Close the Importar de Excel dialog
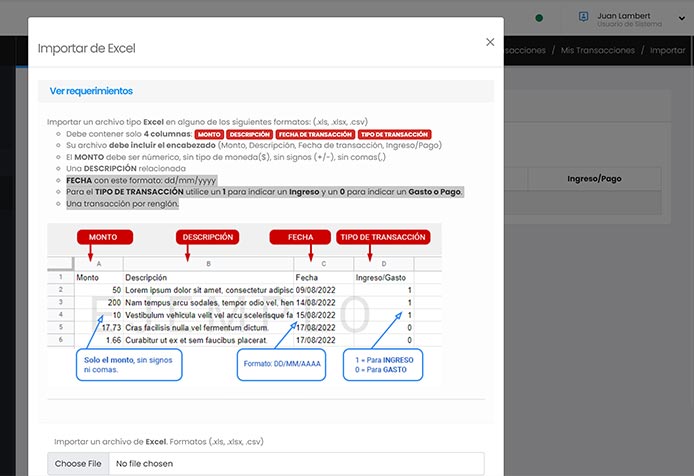Image resolution: width=694 pixels, height=476 pixels. pos(490,42)
